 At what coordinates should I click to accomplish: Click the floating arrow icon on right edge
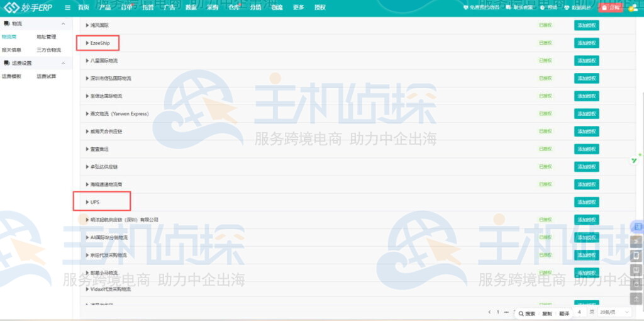coord(636,242)
